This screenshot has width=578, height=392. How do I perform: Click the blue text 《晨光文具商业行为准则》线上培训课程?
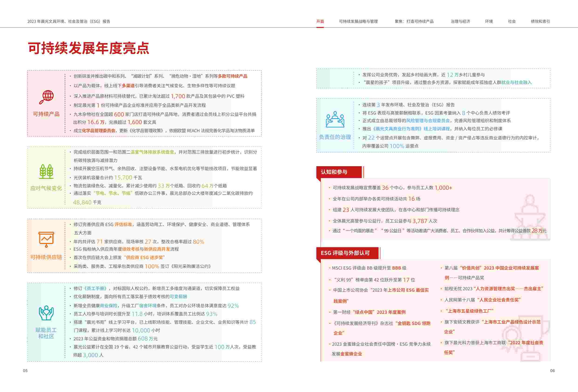pyautogui.click(x=411, y=129)
